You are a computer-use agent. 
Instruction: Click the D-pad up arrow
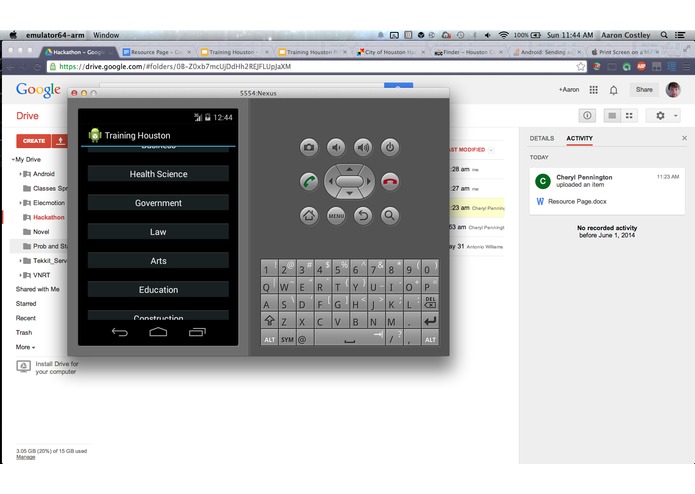point(349,169)
